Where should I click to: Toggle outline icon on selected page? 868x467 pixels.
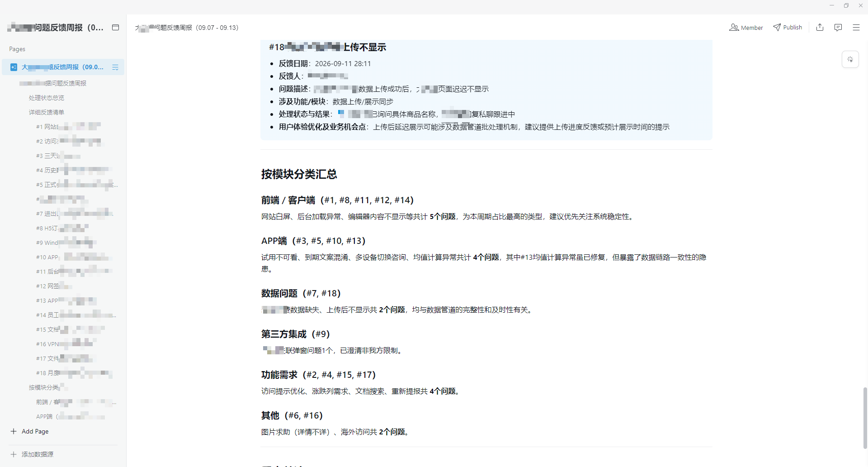(115, 67)
